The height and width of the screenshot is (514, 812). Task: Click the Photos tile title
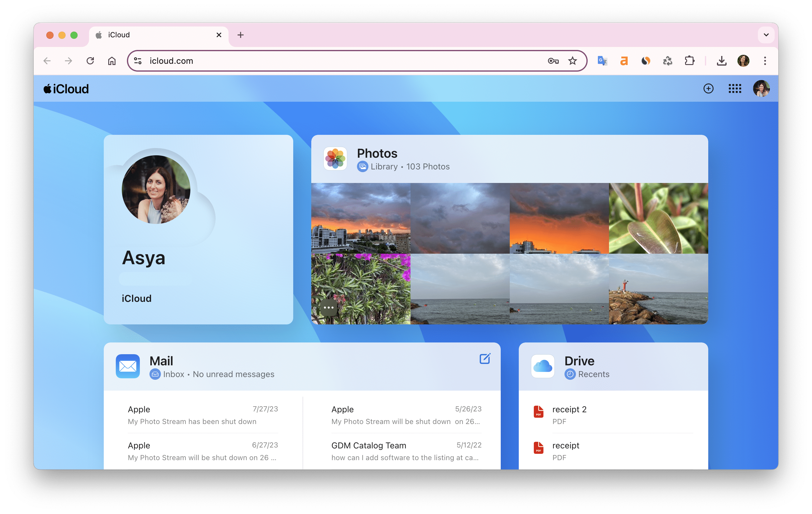(377, 153)
